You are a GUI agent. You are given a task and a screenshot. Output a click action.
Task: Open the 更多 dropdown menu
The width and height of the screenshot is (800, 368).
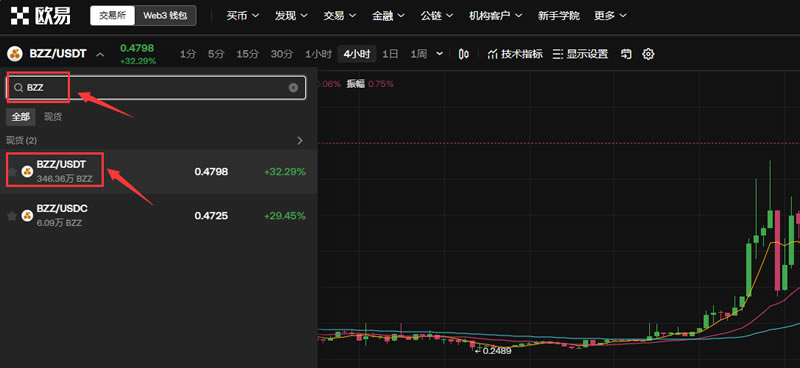[610, 16]
